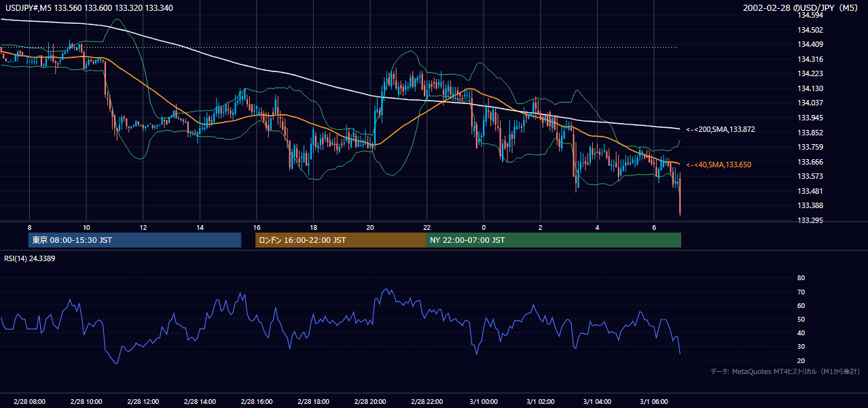This screenshot has height=408, width=868.
Task: Click the 2/28 08:00 date axis label
Action: pyautogui.click(x=29, y=402)
